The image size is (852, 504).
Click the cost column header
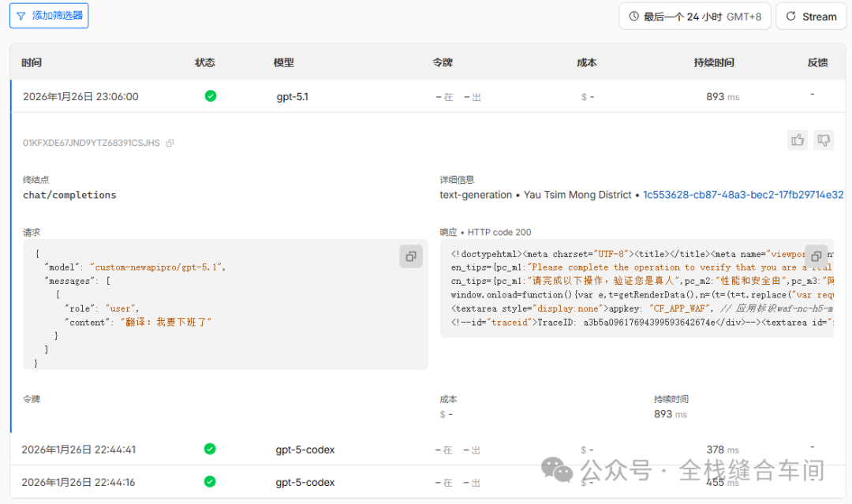[587, 63]
